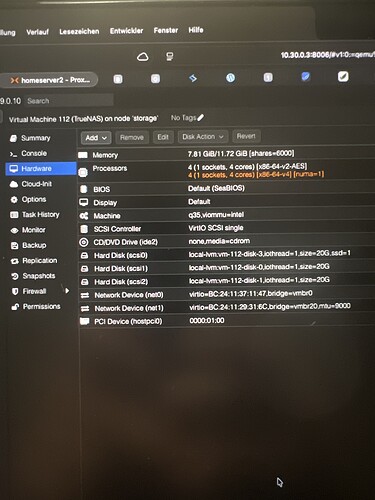
Task: Open the Task History section
Action: click(x=40, y=215)
